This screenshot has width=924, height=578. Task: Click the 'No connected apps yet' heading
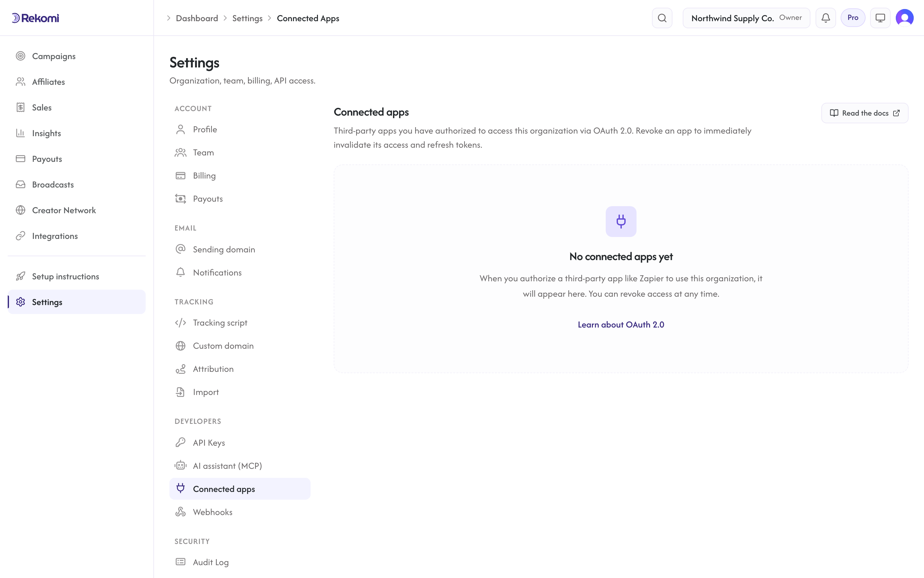click(x=621, y=257)
